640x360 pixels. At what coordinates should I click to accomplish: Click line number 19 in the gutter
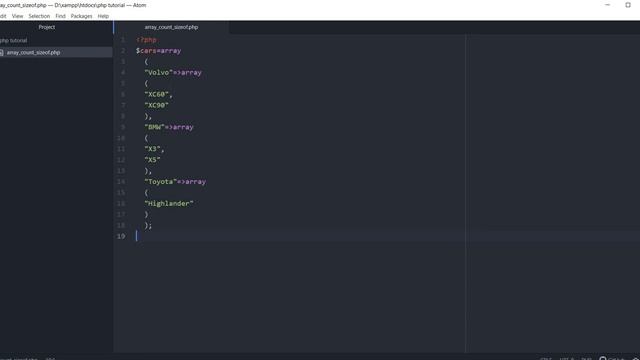click(121, 236)
